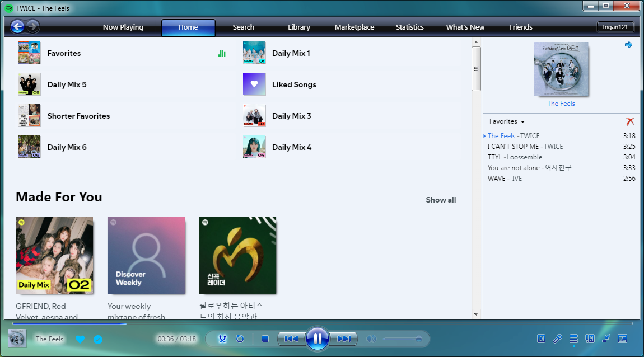Screen dimensions: 644x357
Task: Open the Now Playing tab
Action: (123, 27)
